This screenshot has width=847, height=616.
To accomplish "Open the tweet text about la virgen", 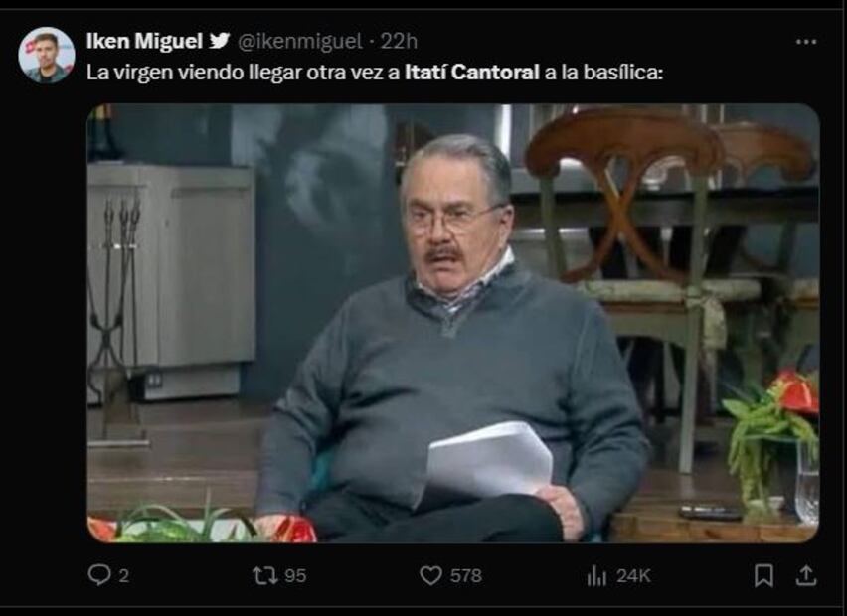I will 375,73.
